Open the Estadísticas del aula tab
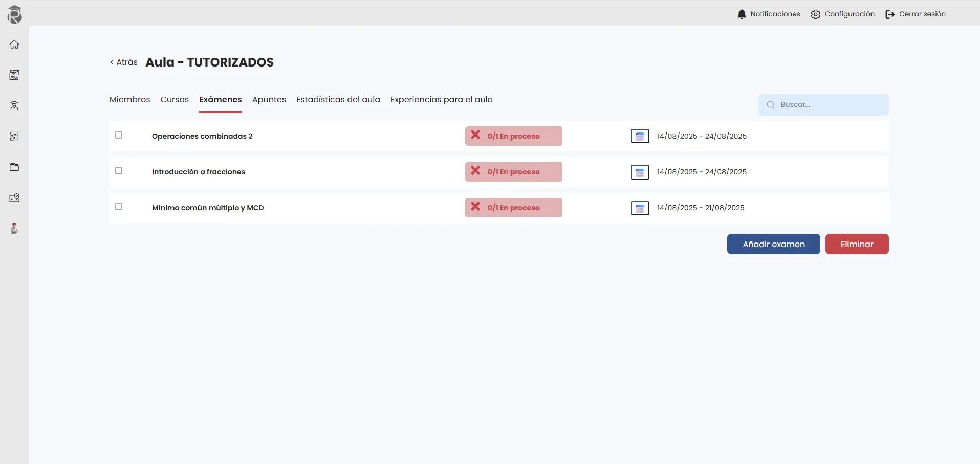This screenshot has height=464, width=980. pyautogui.click(x=338, y=100)
